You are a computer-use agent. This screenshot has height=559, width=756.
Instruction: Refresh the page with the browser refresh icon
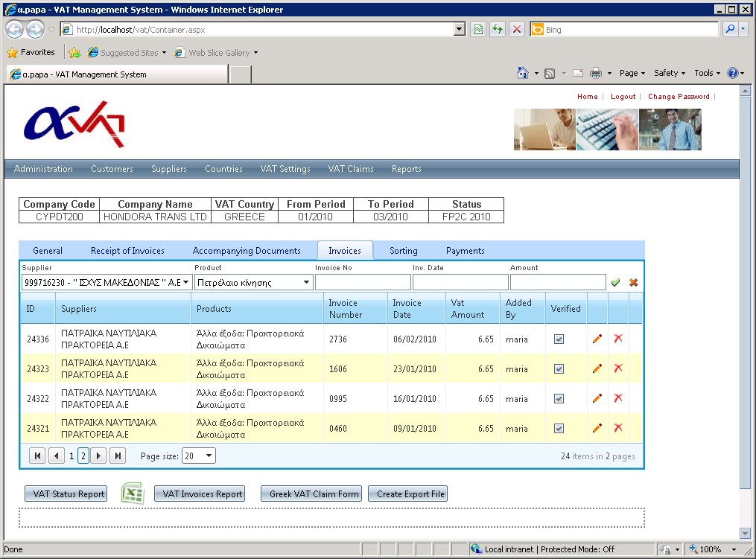pyautogui.click(x=497, y=29)
